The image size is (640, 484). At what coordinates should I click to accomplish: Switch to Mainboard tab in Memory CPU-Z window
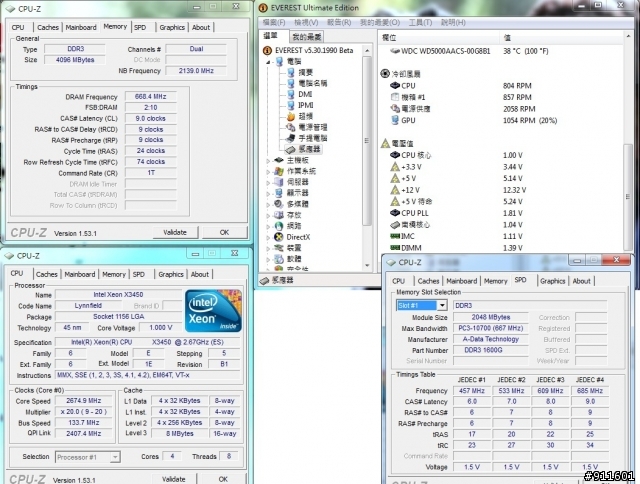coord(81,27)
